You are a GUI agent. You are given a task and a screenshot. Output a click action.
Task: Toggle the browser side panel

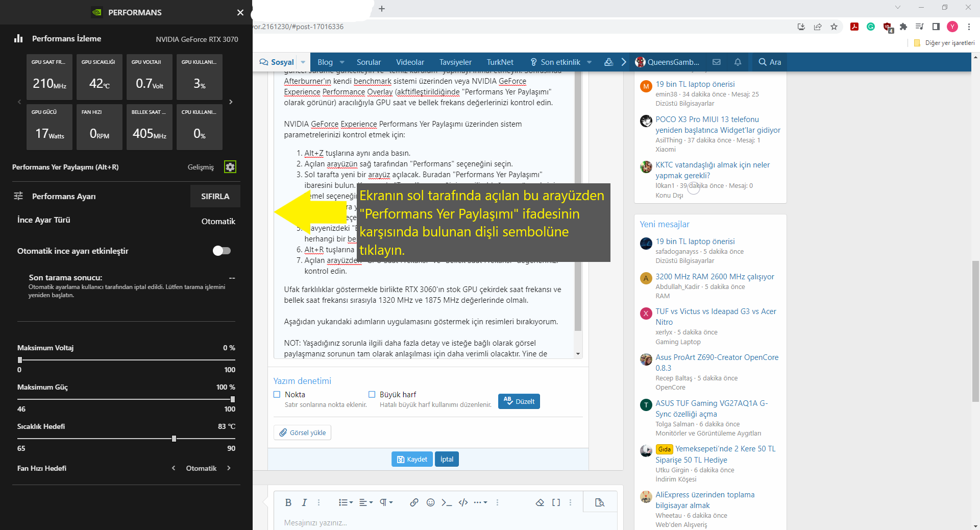click(x=936, y=27)
